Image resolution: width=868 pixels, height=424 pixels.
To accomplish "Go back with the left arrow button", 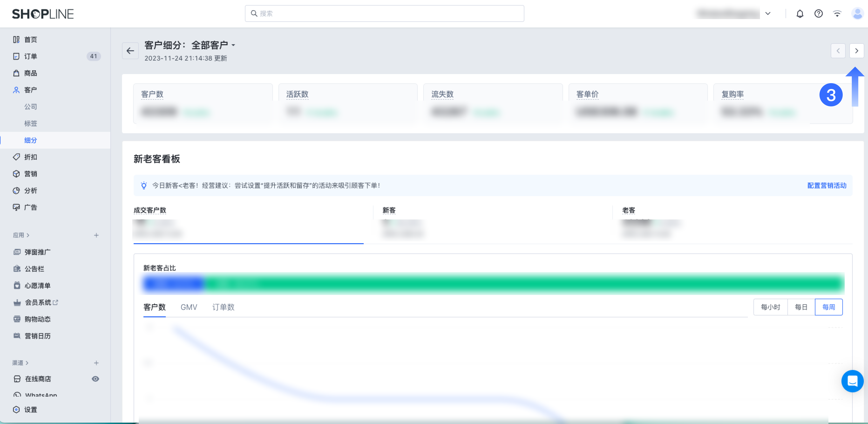I will pyautogui.click(x=130, y=51).
